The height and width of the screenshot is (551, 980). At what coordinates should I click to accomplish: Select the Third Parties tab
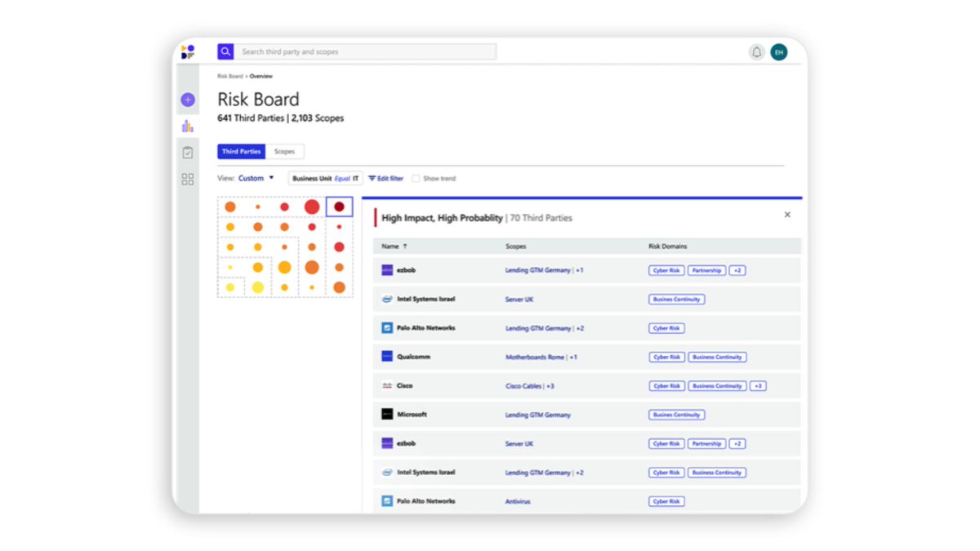pyautogui.click(x=241, y=152)
